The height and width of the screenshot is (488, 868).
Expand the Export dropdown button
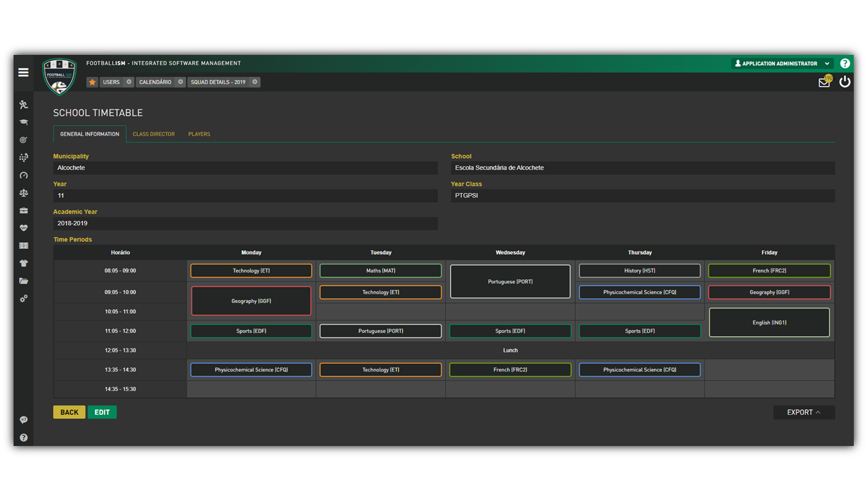pos(804,412)
